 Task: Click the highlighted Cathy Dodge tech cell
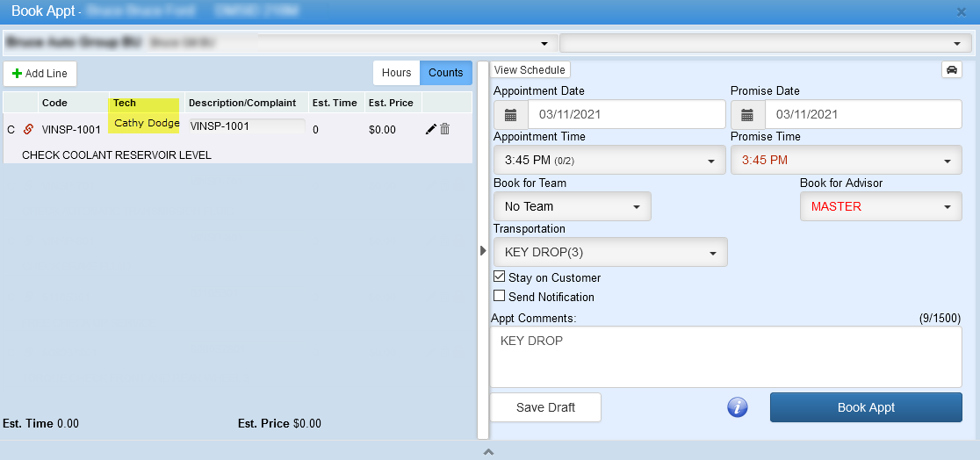(146, 123)
